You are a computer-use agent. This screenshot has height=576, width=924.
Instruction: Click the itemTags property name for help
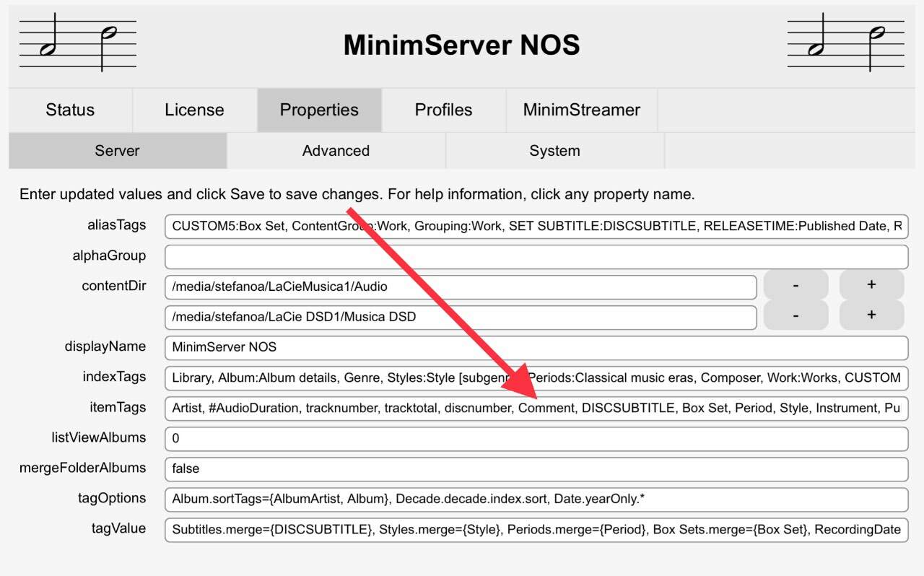pos(116,407)
